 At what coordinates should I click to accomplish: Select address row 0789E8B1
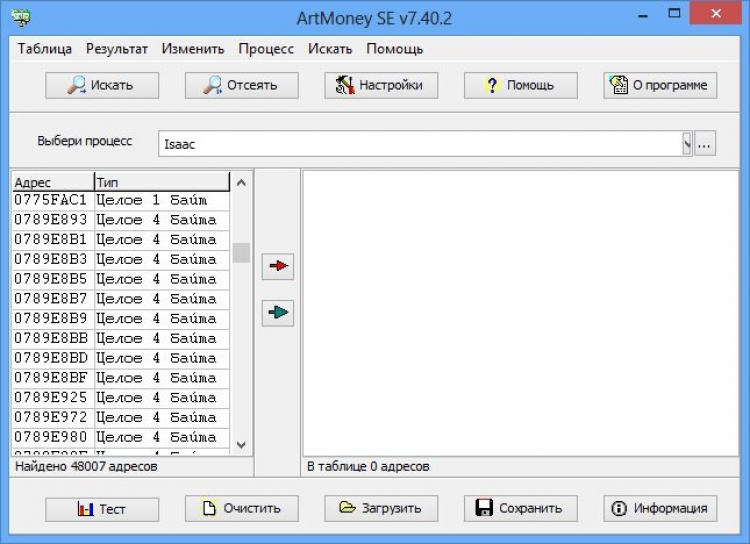121,239
